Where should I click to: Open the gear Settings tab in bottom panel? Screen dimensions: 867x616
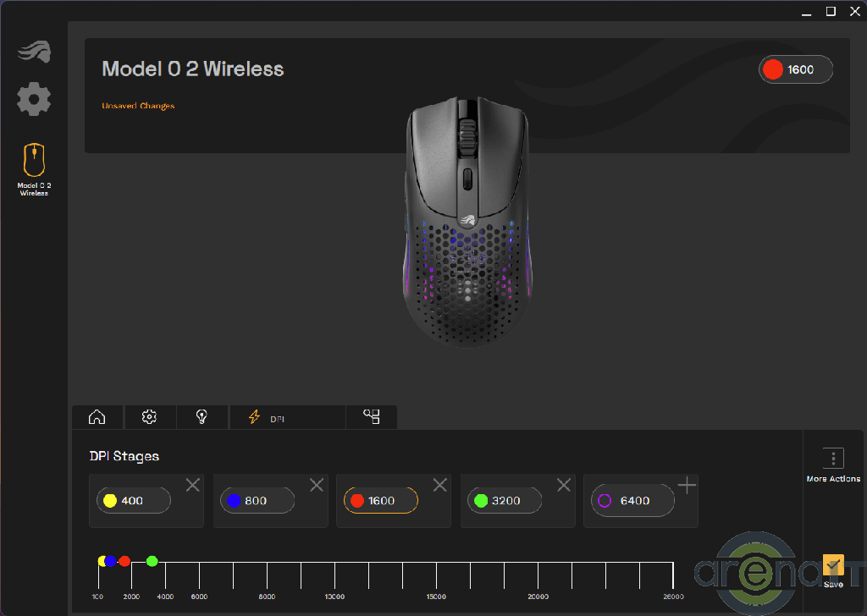click(150, 417)
